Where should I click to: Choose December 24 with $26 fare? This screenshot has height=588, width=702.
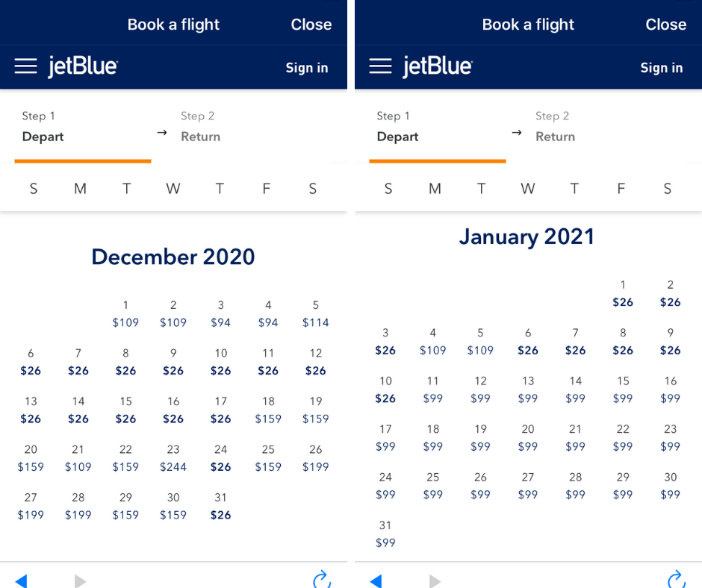(221, 458)
